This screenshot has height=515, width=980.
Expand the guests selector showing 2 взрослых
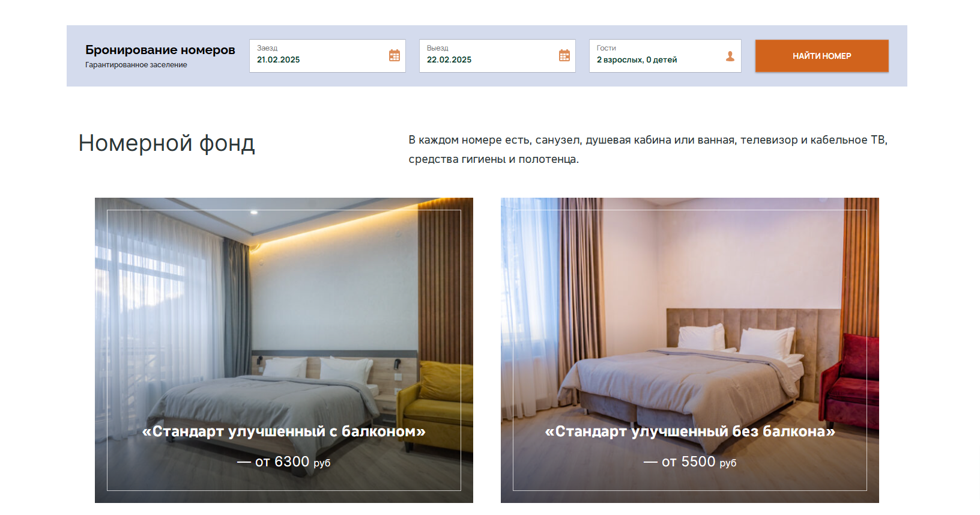tap(665, 56)
